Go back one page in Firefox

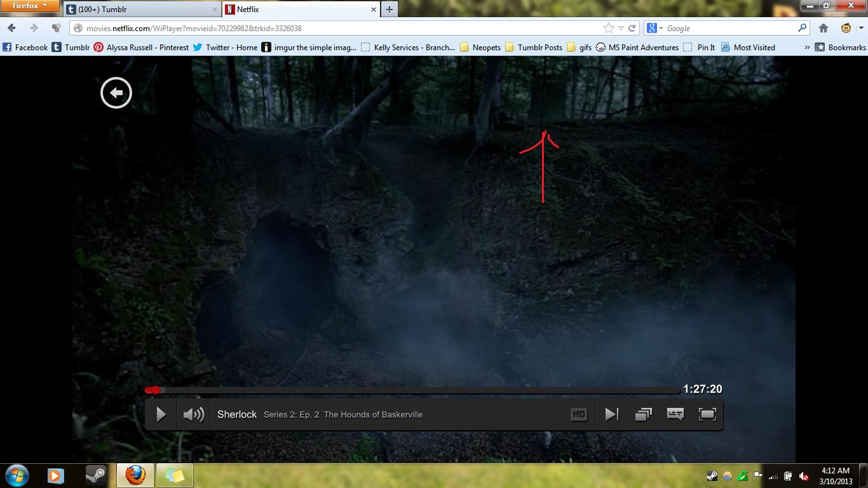tap(11, 28)
